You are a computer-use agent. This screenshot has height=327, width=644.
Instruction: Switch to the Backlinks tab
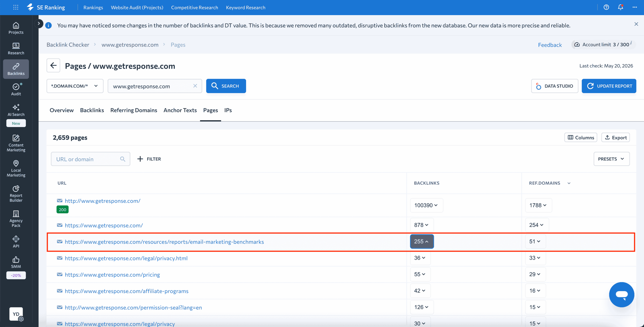click(92, 110)
